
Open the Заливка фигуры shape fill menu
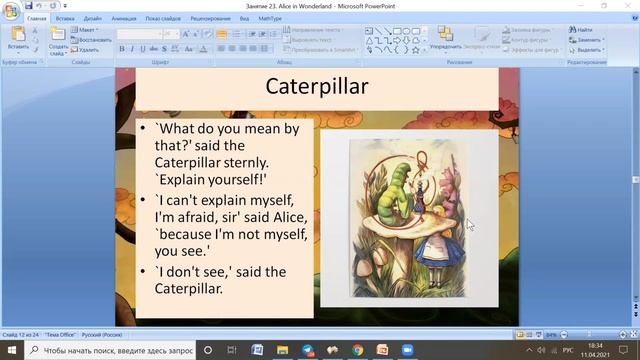(x=527, y=30)
